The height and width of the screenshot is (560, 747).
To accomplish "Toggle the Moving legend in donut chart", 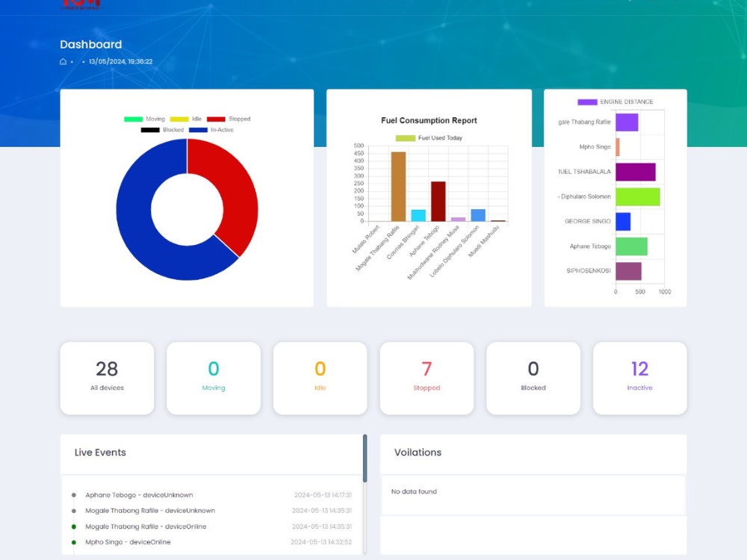I will point(144,119).
